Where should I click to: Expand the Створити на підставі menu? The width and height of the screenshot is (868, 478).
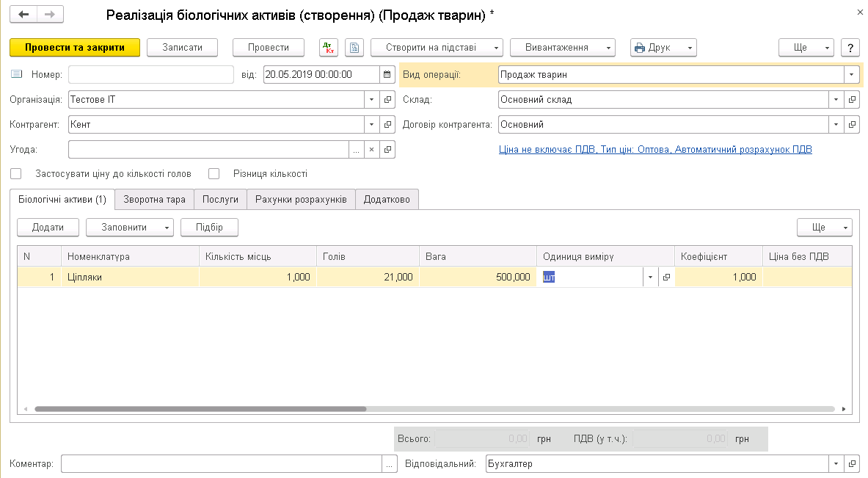coord(437,47)
